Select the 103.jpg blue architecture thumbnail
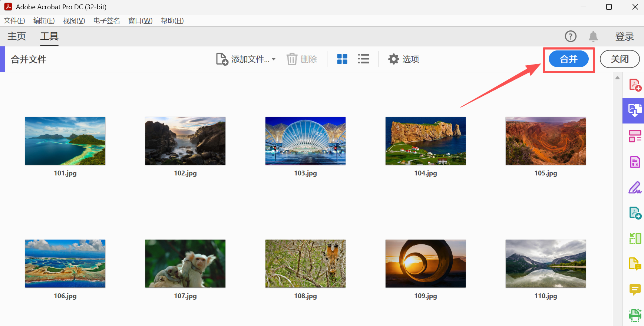 (306, 141)
